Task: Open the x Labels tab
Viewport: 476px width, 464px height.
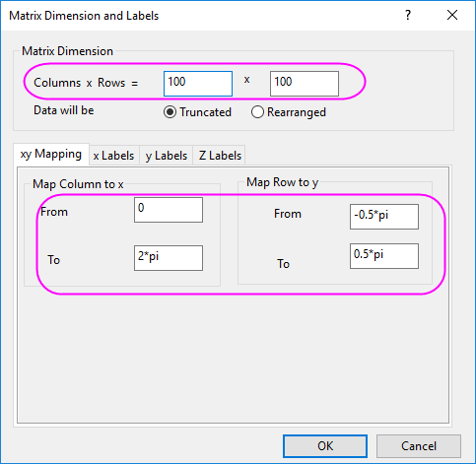Action: tap(113, 156)
